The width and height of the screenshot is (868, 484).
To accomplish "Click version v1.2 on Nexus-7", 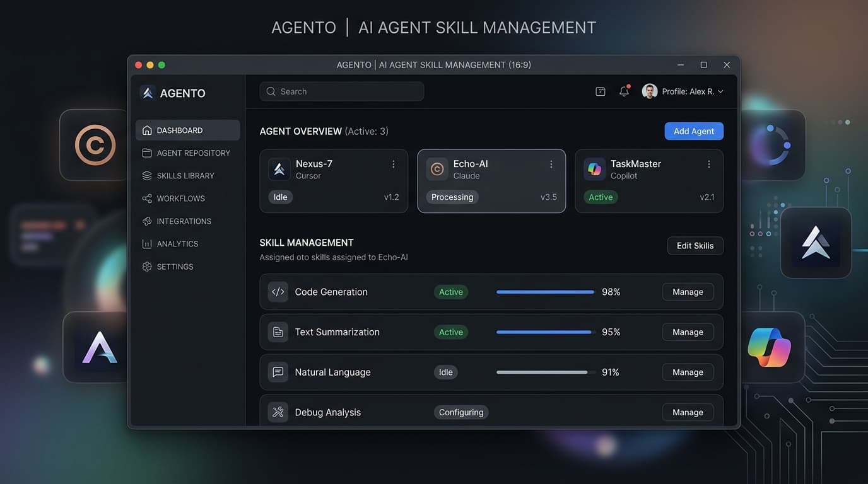I will (392, 197).
